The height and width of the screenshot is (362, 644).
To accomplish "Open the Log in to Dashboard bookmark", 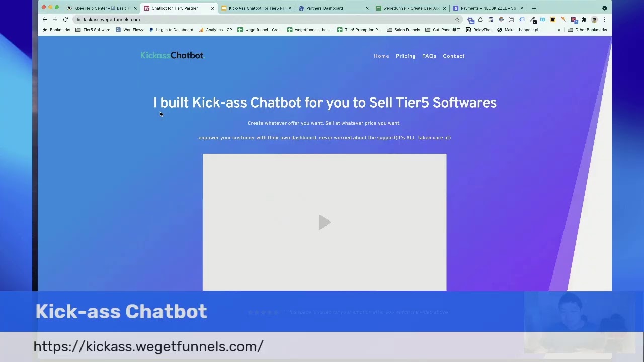I will tap(171, 30).
